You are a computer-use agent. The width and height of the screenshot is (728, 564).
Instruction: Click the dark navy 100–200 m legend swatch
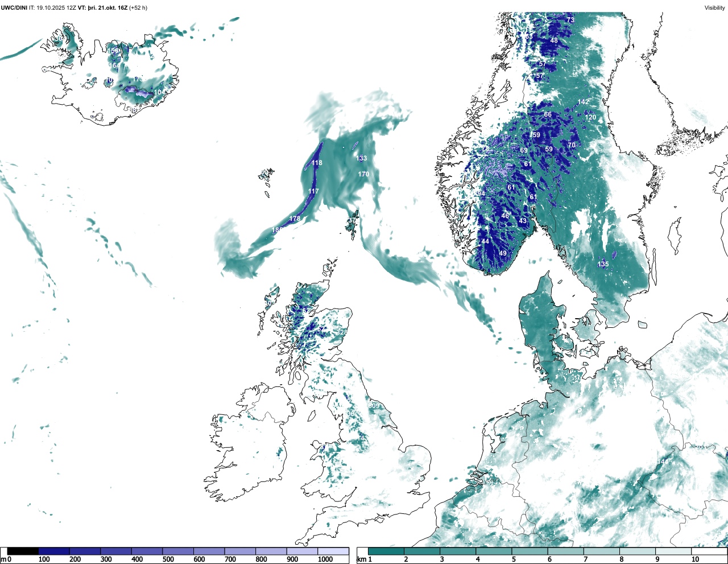(54, 551)
